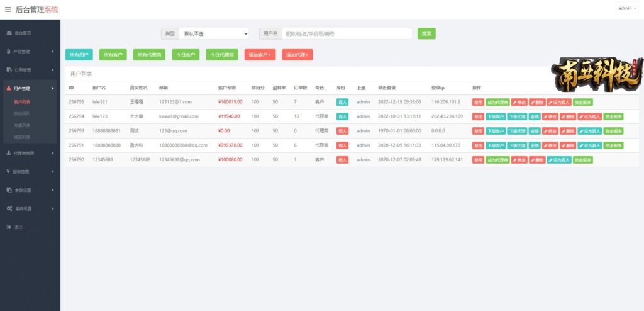Screen dimensions: 644x311
Task: Select 客户列表 submenu item
Action: click(x=22, y=102)
